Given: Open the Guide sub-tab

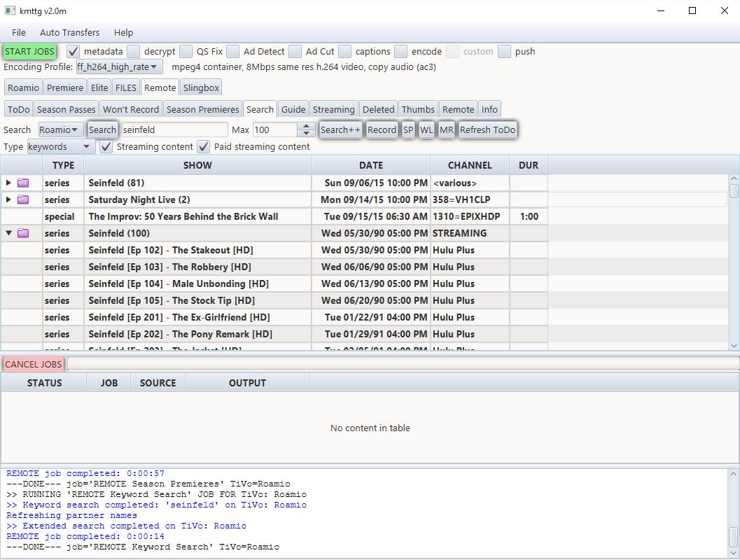Looking at the screenshot, I should tap(293, 109).
